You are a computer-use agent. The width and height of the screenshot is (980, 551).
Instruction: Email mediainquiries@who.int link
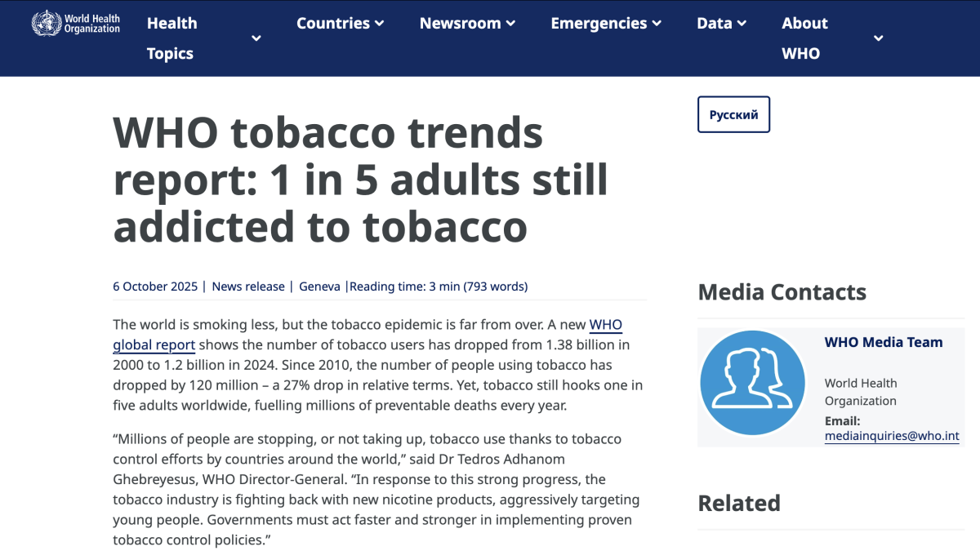click(x=892, y=437)
